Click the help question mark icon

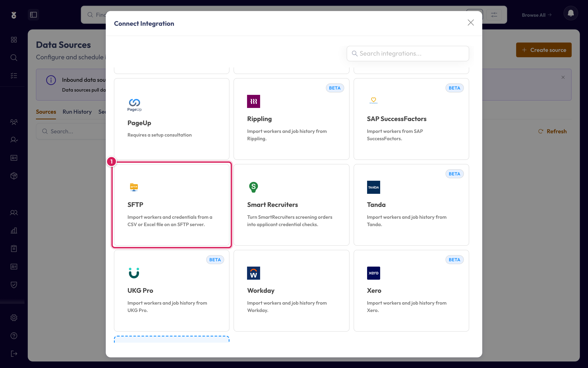point(14,336)
